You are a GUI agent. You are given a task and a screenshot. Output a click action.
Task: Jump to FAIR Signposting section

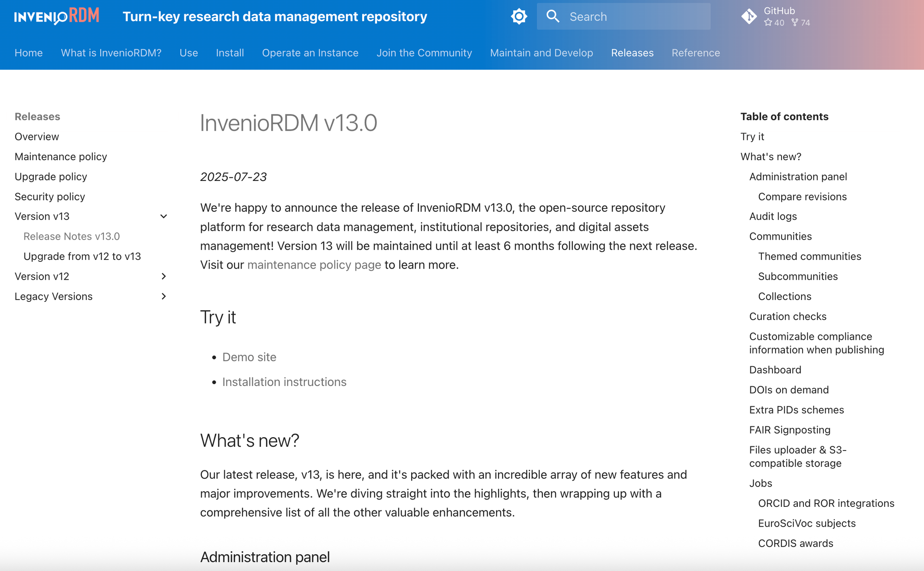click(790, 430)
